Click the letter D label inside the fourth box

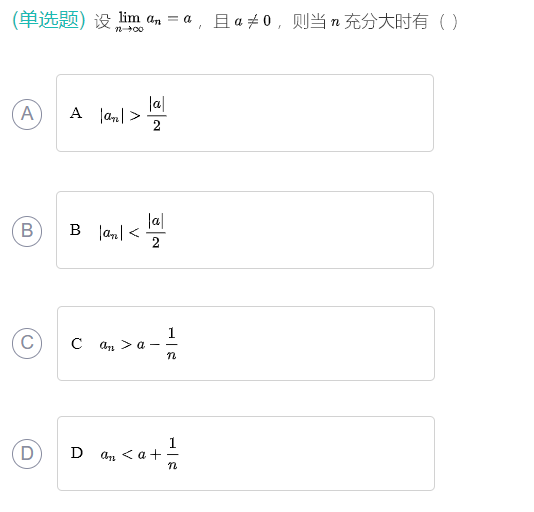click(77, 453)
